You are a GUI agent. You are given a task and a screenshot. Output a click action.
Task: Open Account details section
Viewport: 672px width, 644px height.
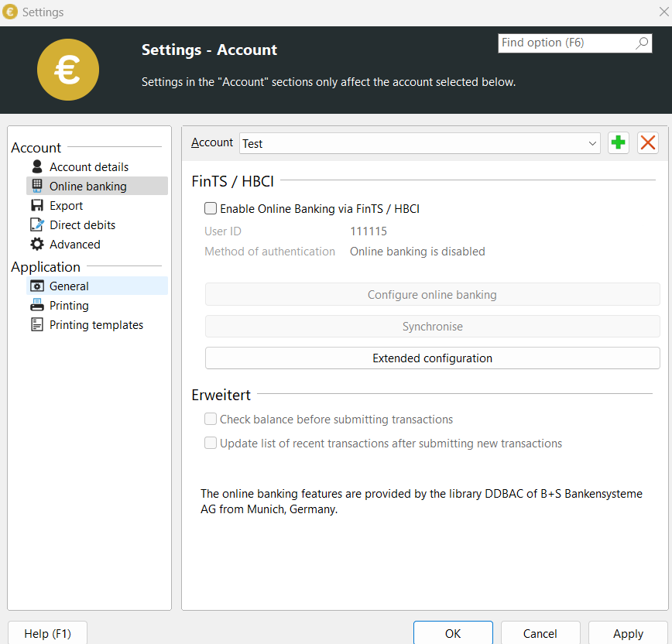point(98,166)
